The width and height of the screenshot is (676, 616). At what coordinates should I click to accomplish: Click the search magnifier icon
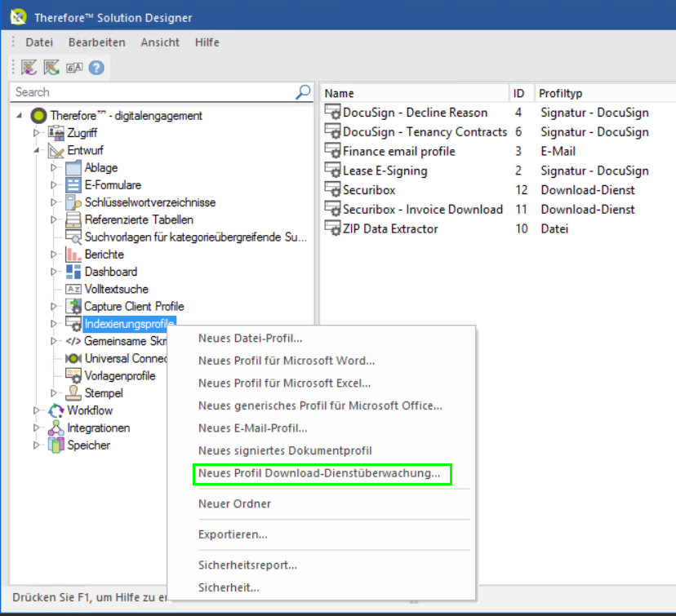[303, 91]
